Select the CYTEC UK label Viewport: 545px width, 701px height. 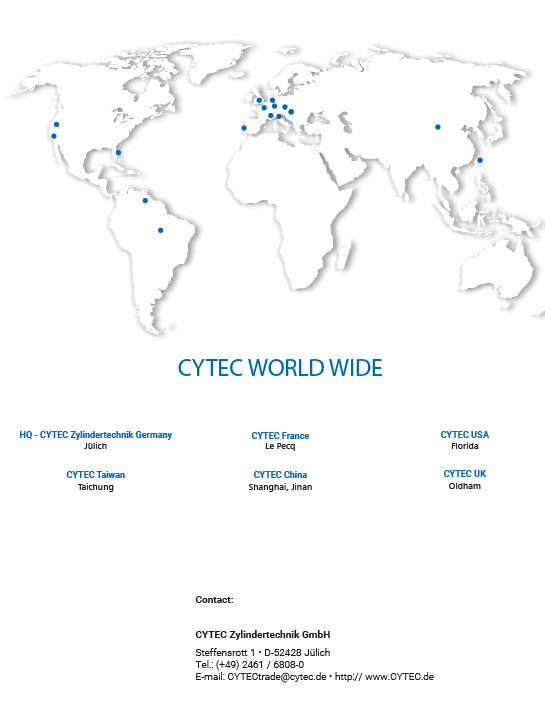click(465, 474)
